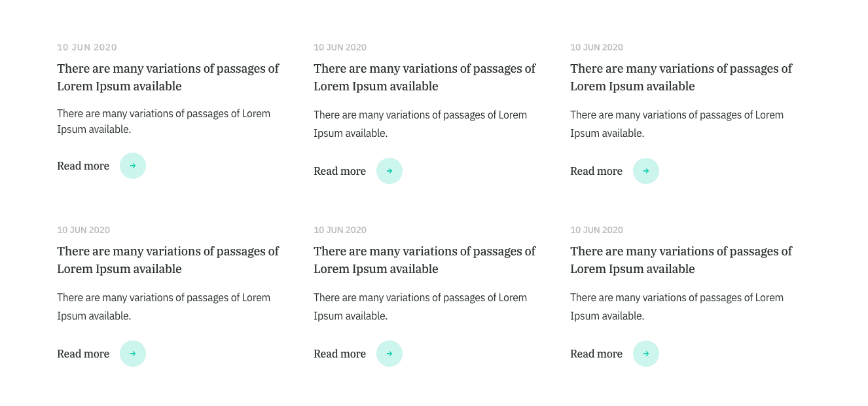
Task: Follow "Read more" in the top-middle card
Action: point(340,171)
